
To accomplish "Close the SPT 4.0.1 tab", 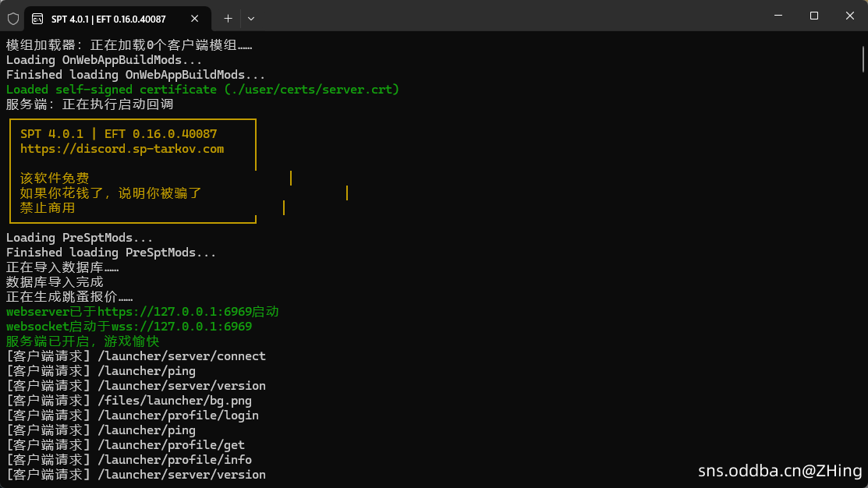I will (x=195, y=19).
